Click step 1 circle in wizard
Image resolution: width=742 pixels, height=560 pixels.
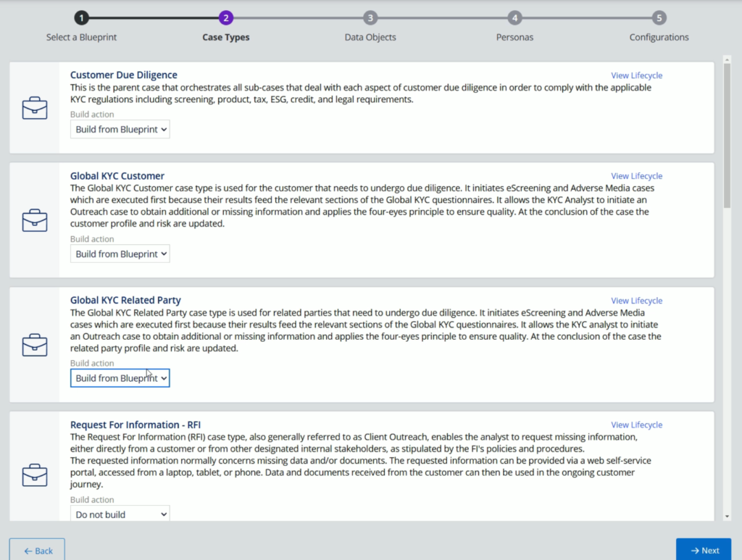point(81,18)
